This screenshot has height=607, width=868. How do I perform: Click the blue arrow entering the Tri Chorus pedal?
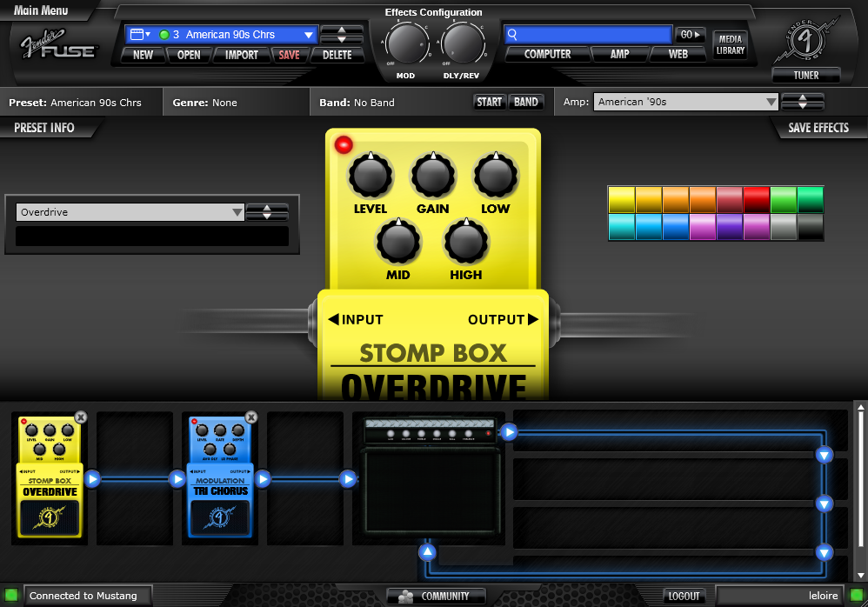[177, 478]
